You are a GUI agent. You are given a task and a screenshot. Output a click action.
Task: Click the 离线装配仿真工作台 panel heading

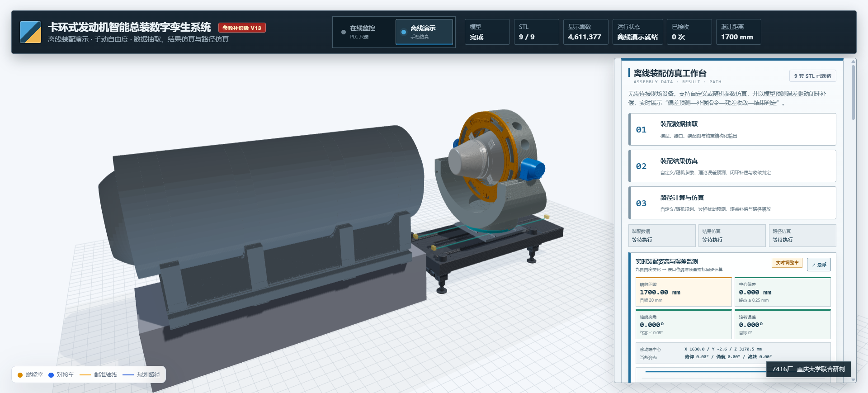point(670,73)
